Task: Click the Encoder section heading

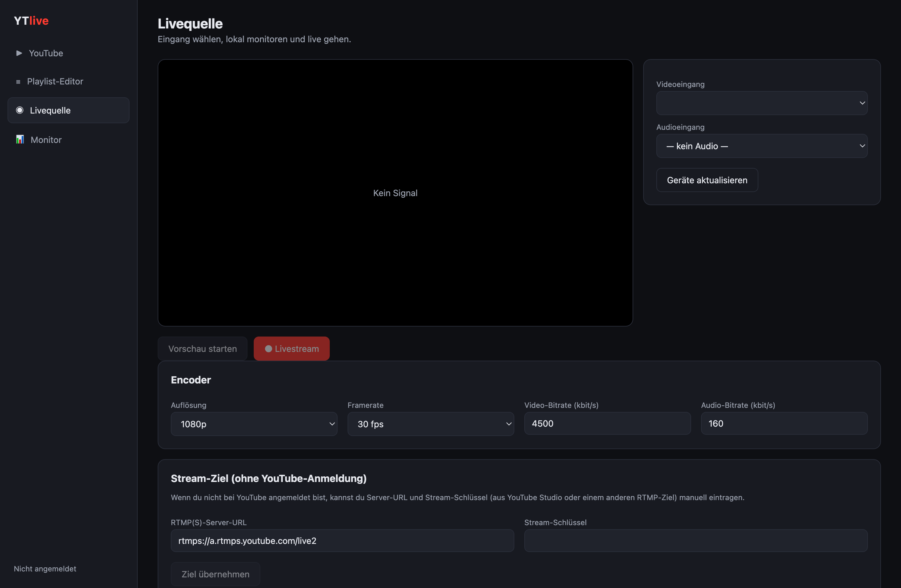Action: 191,380
